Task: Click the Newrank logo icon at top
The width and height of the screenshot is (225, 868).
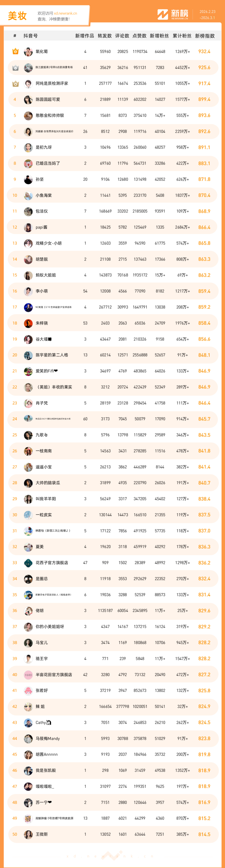Action: click(x=163, y=14)
